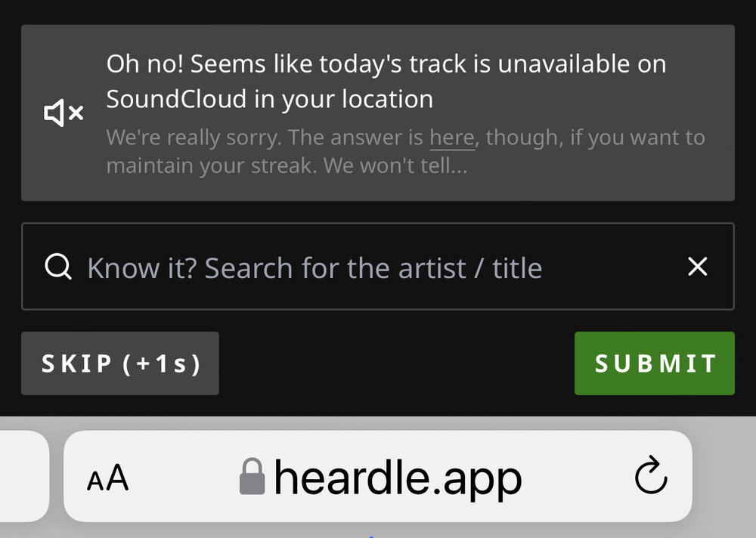Image resolution: width=756 pixels, height=538 pixels.
Task: Click the magnifying glass search icon
Action: pyautogui.click(x=58, y=267)
